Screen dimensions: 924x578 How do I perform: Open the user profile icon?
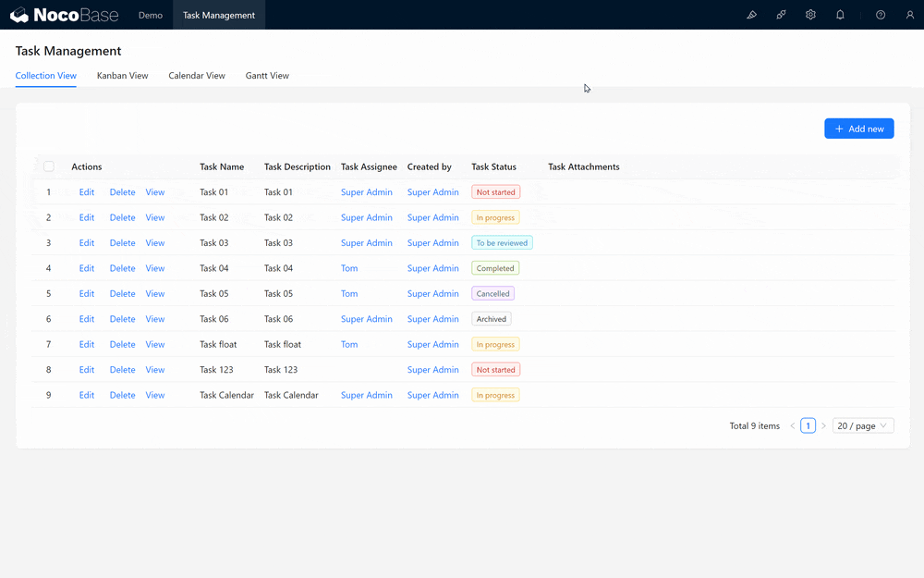tap(910, 15)
